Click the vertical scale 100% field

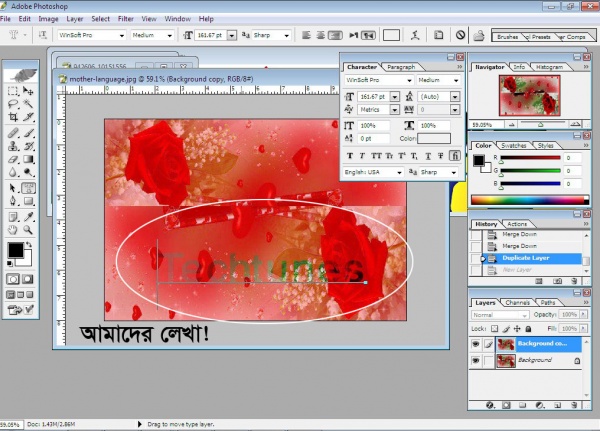click(373, 126)
